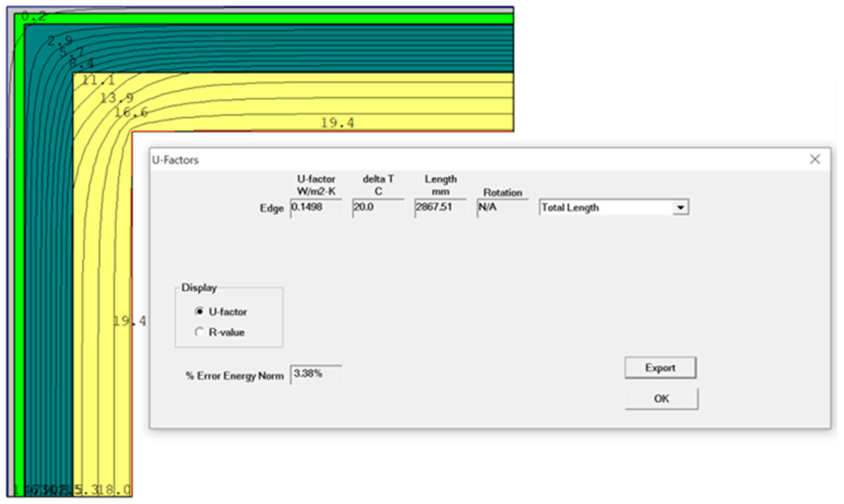844x504 pixels.
Task: Click the 11.1 isotherm label
Action: click(x=99, y=80)
